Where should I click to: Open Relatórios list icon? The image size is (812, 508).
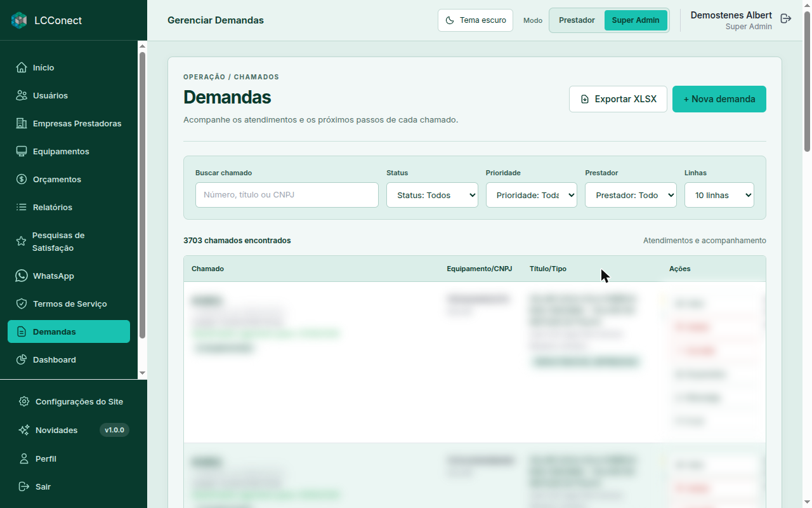pyautogui.click(x=22, y=207)
